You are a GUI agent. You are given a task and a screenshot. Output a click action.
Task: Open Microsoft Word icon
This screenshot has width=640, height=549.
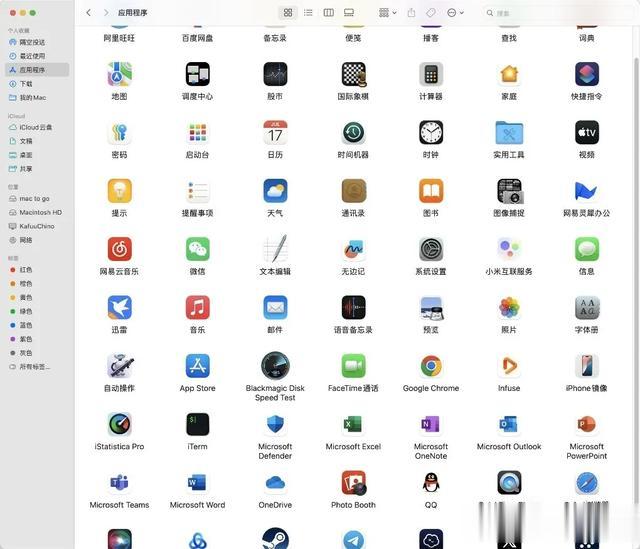(198, 482)
